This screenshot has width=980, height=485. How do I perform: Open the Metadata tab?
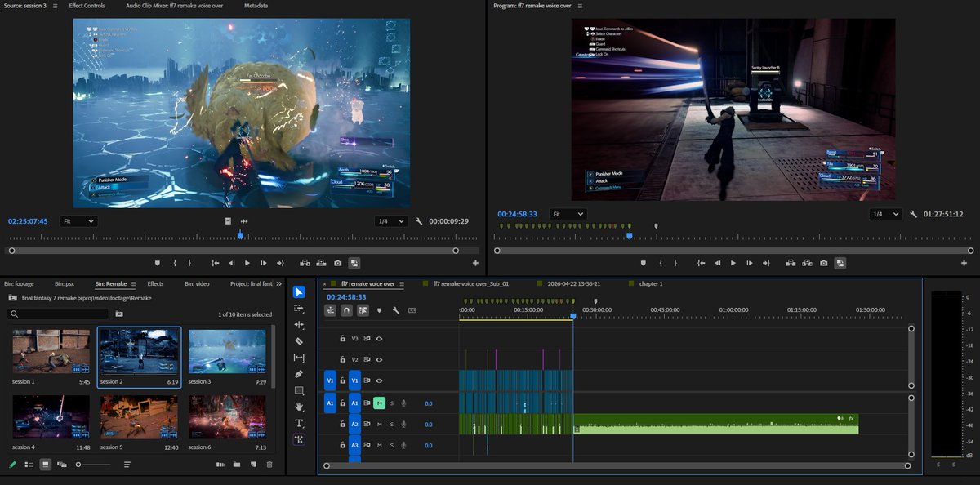pyautogui.click(x=256, y=6)
